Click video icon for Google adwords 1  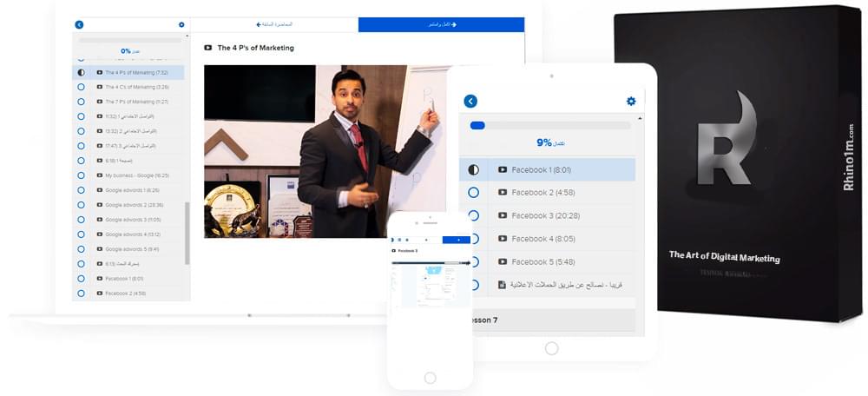(x=100, y=190)
